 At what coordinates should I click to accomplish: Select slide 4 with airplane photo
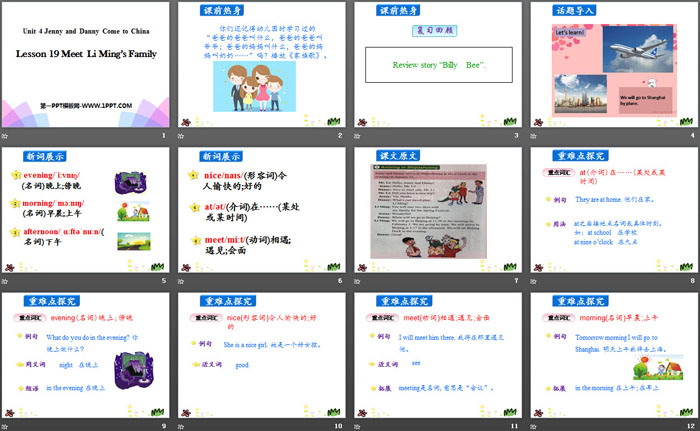614,64
